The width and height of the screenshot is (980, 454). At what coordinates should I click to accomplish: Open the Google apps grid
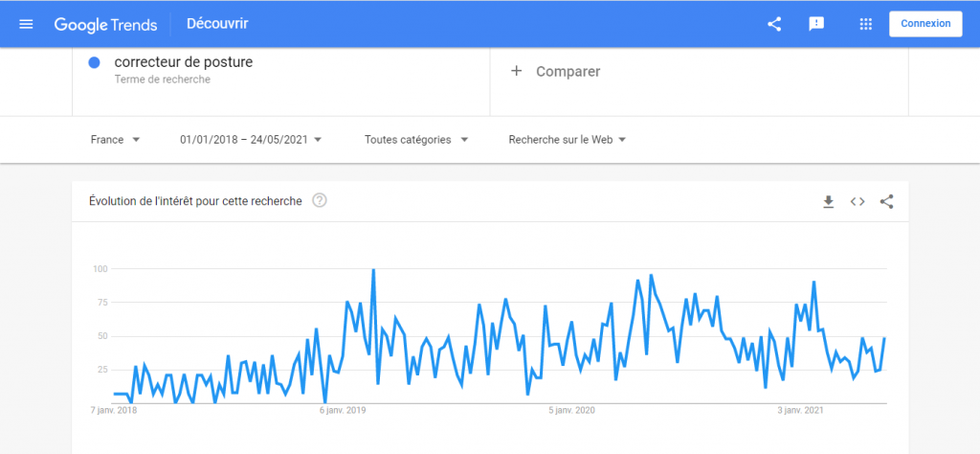coord(866,24)
